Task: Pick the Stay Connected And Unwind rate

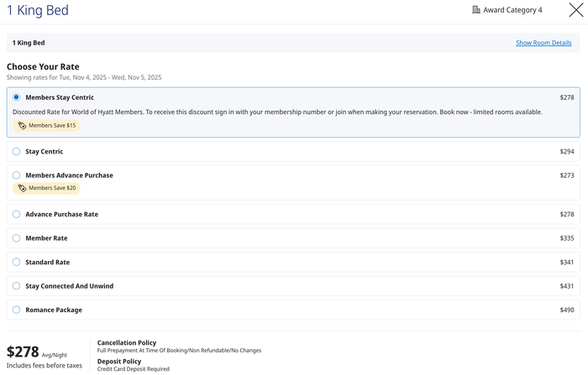Action: 16,286
